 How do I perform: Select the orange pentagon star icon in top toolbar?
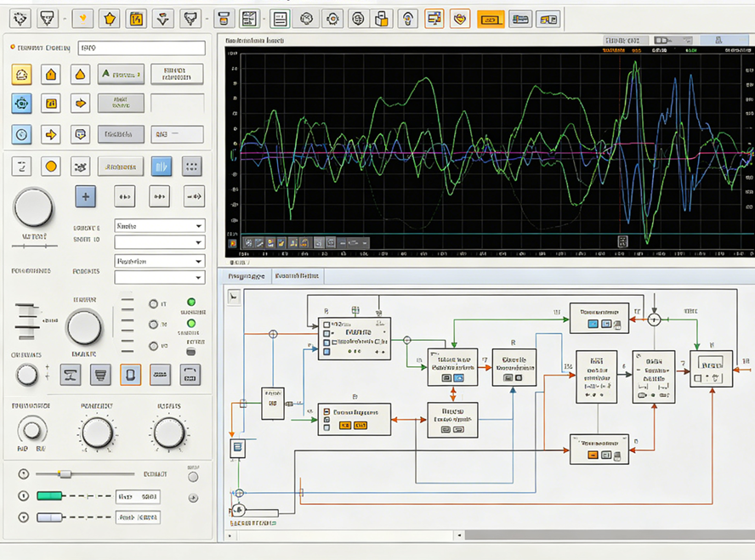(110, 20)
